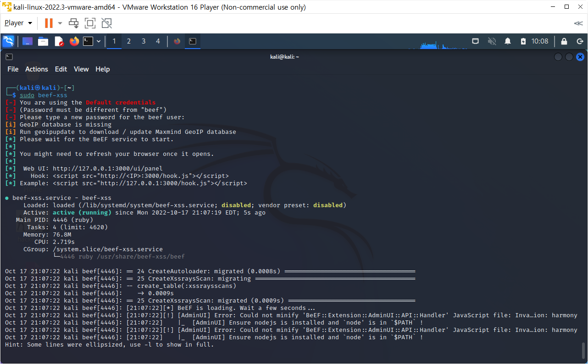Click the terminal vertical scrollbar handle
The height and width of the screenshot is (364, 588).
pos(583,351)
